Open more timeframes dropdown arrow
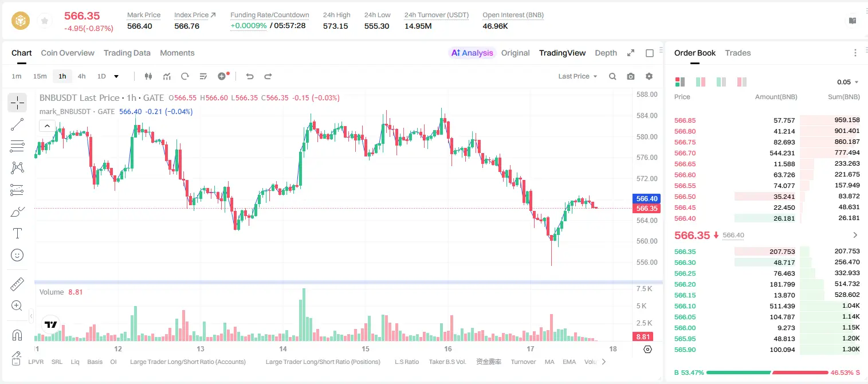 116,76
